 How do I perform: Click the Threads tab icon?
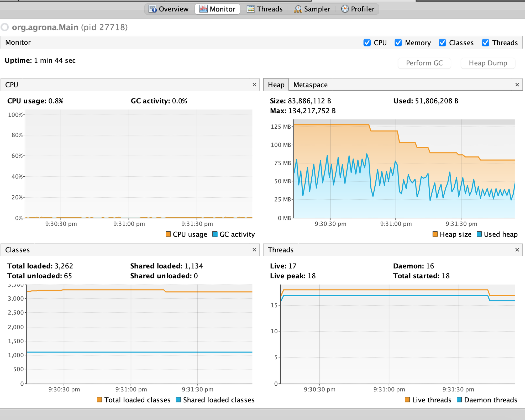click(x=251, y=9)
